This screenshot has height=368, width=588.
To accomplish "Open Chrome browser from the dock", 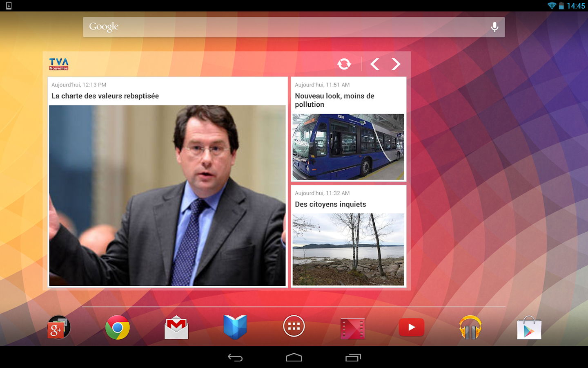I will (x=117, y=327).
